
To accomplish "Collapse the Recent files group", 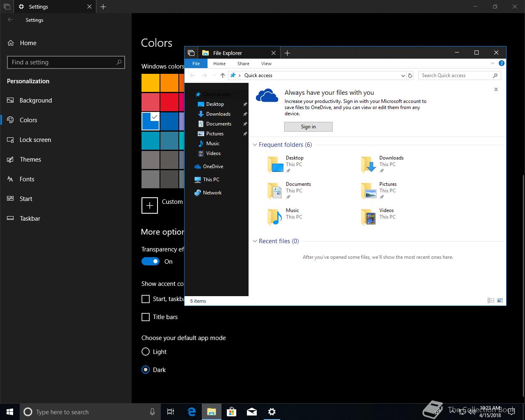I will point(255,241).
